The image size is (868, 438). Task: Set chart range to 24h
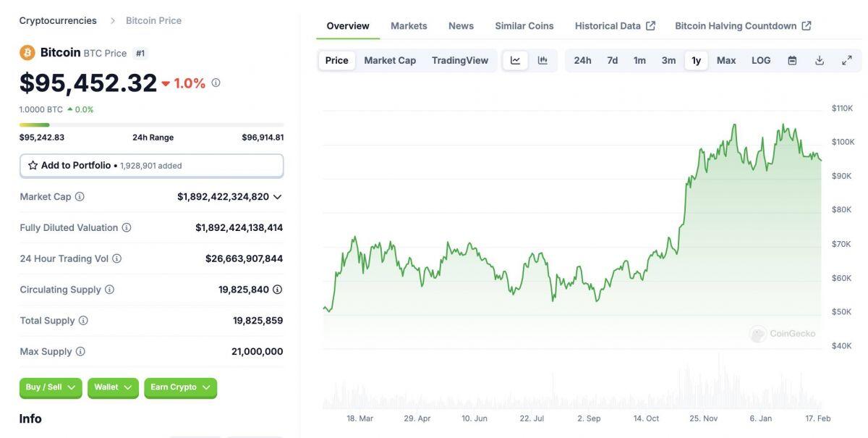tap(582, 60)
